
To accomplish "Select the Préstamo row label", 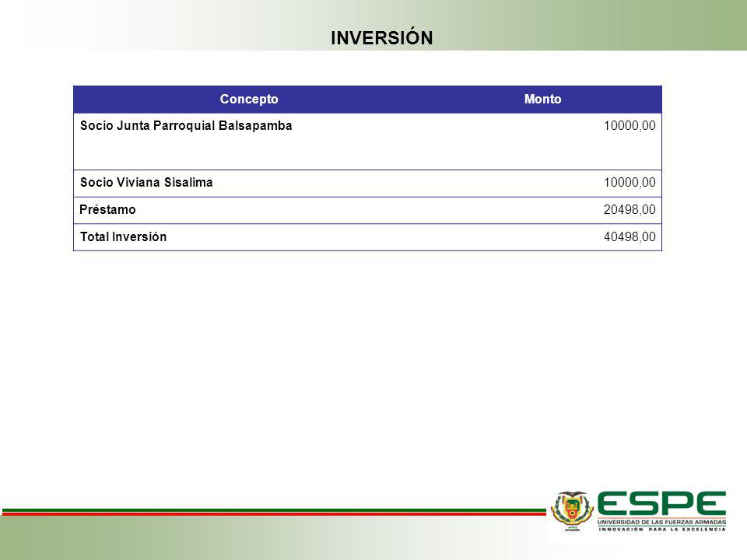I will 107,209.
